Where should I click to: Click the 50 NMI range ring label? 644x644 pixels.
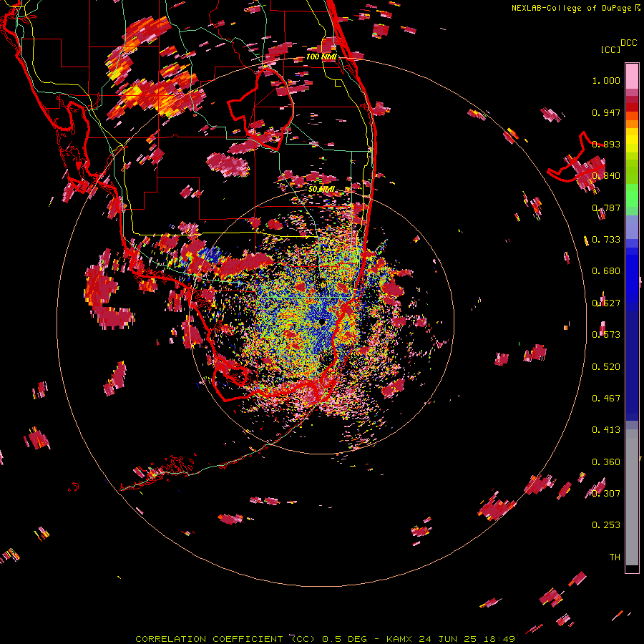click(321, 189)
